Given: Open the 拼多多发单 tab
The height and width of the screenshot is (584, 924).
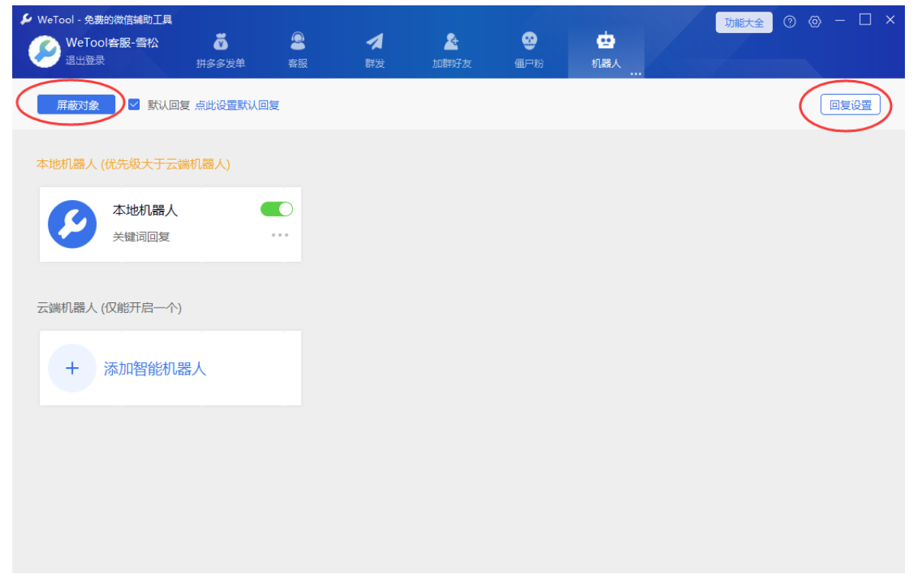Looking at the screenshot, I should tap(221, 50).
